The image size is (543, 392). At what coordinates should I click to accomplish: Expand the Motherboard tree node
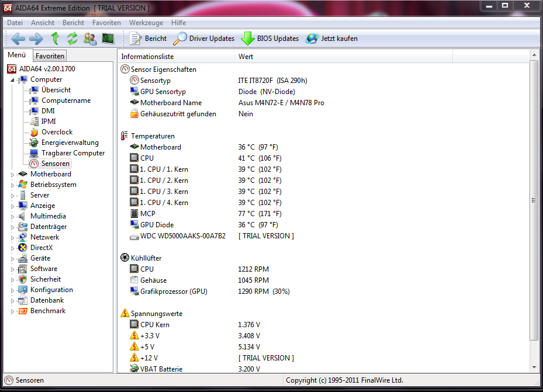click(x=12, y=175)
